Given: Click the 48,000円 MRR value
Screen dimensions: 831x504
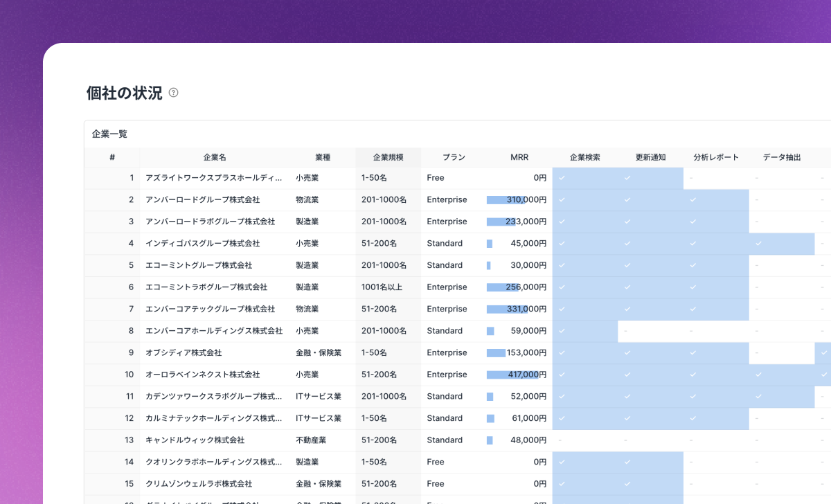Looking at the screenshot, I should tap(528, 440).
